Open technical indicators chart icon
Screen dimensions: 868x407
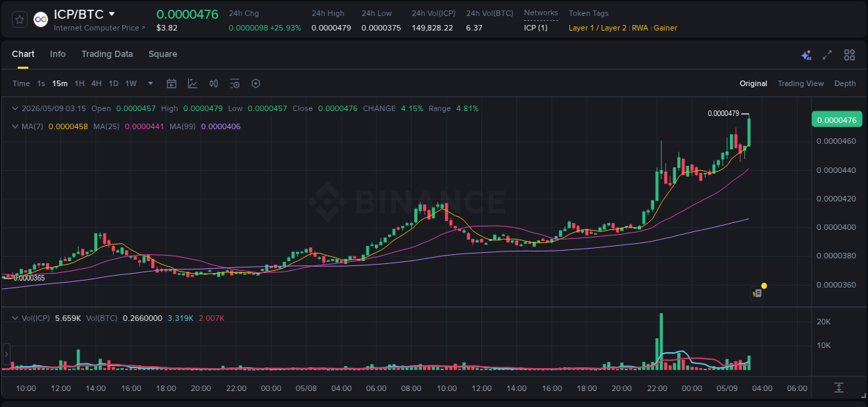(192, 83)
